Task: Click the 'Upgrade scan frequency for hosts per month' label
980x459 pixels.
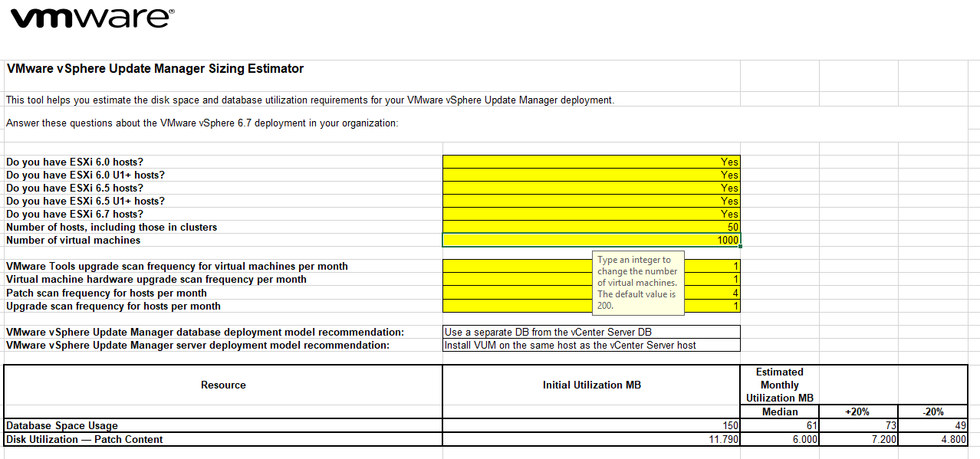Action: click(x=113, y=306)
